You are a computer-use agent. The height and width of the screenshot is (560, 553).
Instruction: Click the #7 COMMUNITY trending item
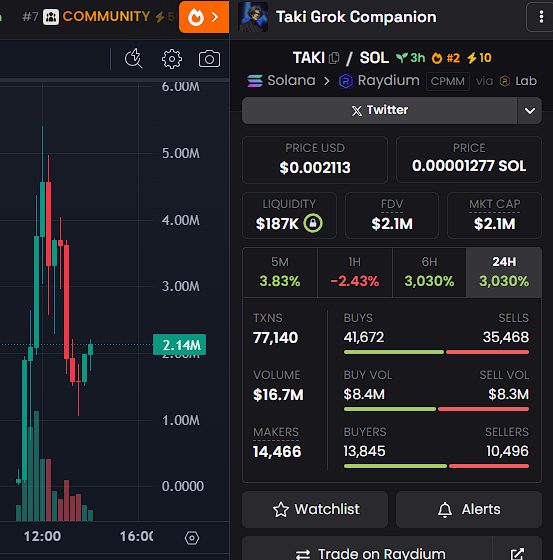(98, 17)
